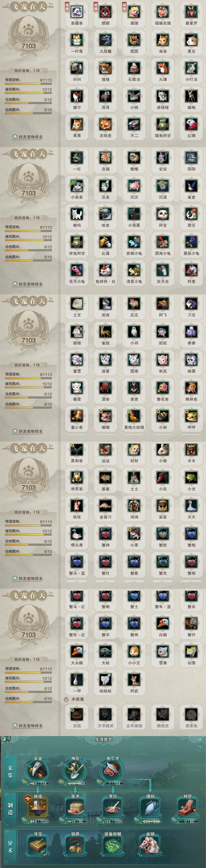This screenshot has height=868, width=206.
Task: Select the 驯养 taming skill icon
Action: click(x=75, y=846)
